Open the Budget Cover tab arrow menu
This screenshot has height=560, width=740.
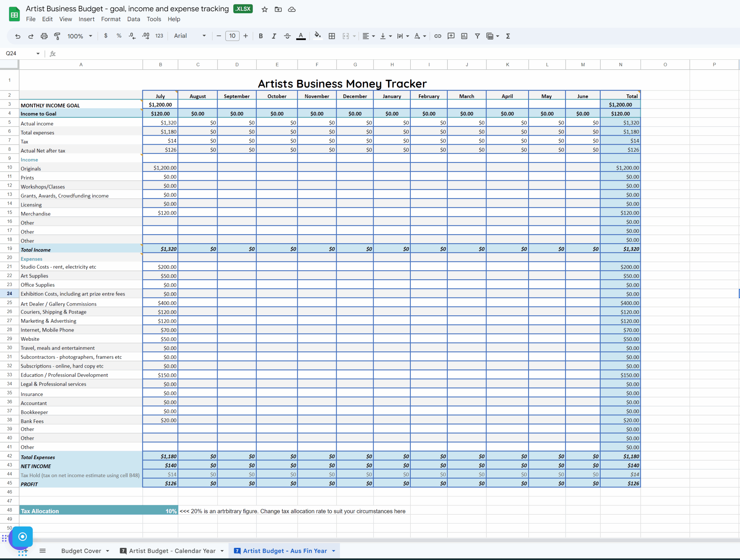108,551
